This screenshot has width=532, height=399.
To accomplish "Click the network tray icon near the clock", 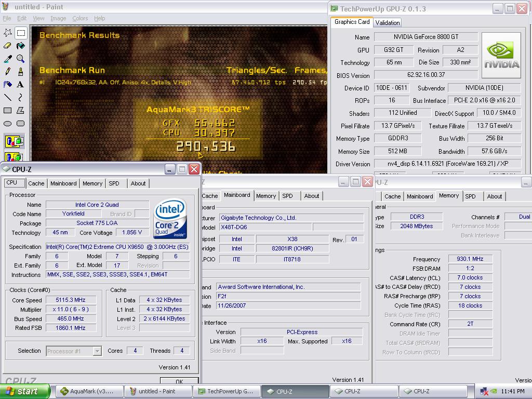I will click(484, 391).
